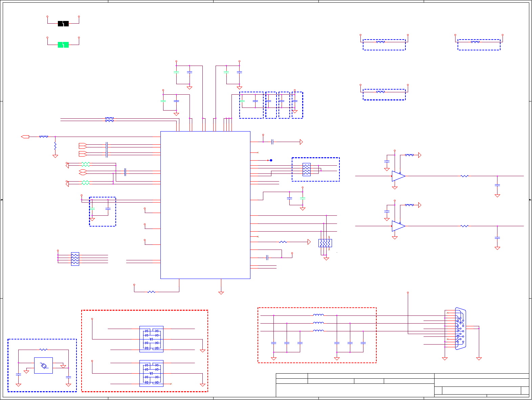Select the green highlighted jumper component
532x400 pixels.
63,45
